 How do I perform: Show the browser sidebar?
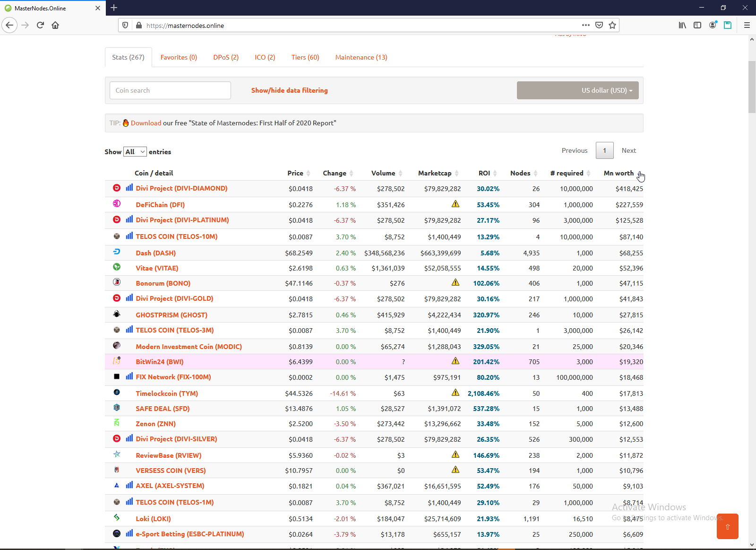click(697, 25)
